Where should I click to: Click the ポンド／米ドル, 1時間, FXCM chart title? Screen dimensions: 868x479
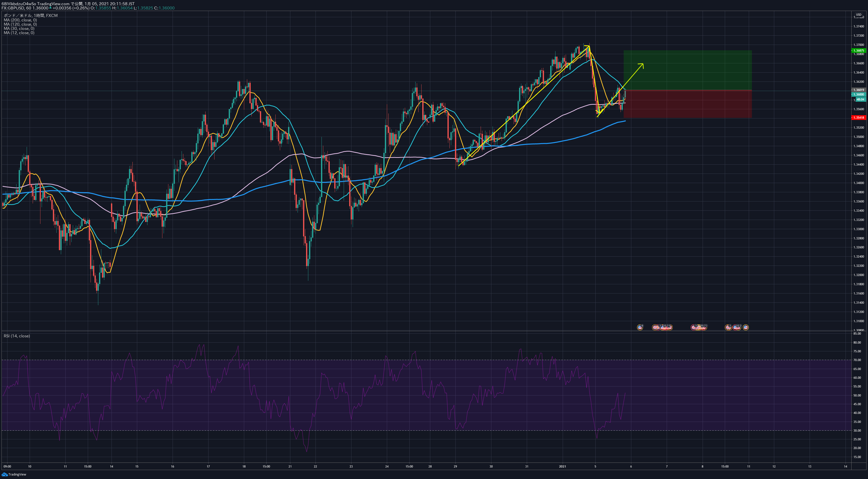pos(30,15)
